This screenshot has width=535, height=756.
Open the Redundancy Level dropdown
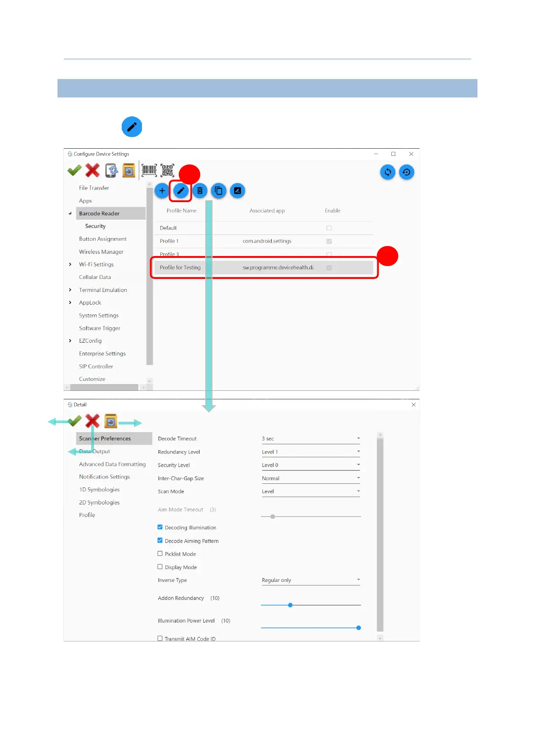[x=311, y=452]
